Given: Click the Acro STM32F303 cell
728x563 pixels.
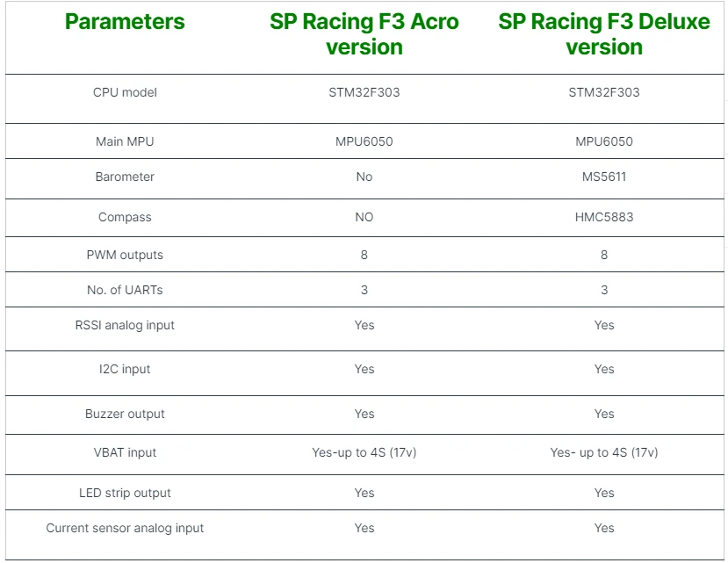Looking at the screenshot, I should 364,92.
